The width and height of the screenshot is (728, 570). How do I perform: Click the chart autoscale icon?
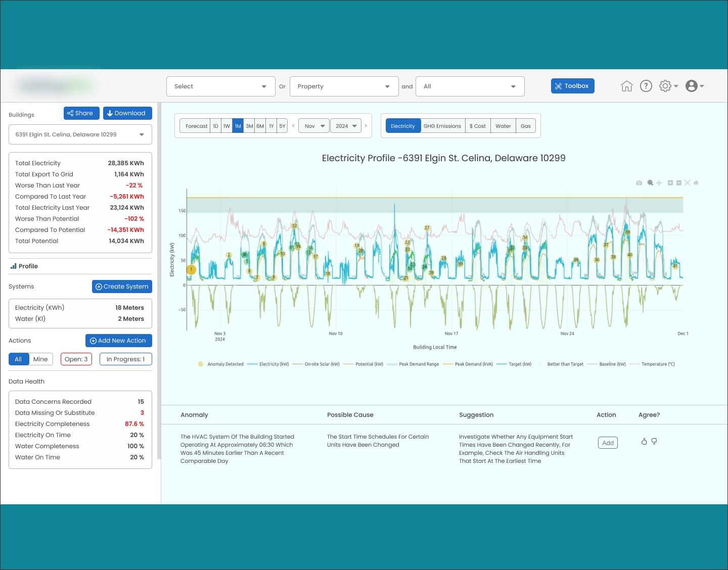688,183
